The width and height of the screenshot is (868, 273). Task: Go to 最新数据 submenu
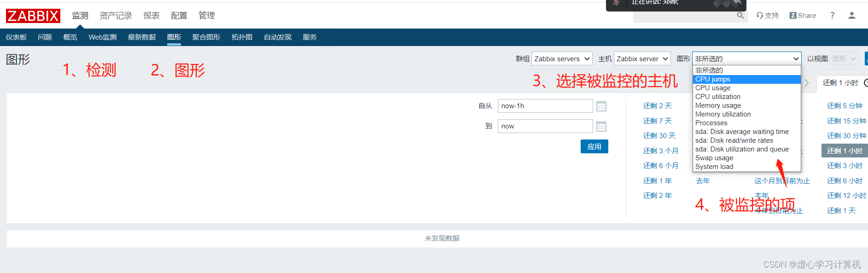point(142,37)
